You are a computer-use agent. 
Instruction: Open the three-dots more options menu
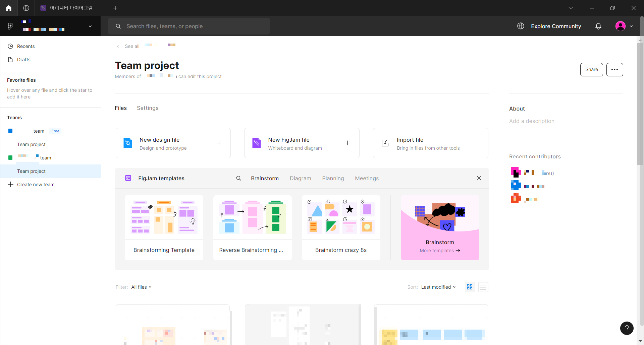pyautogui.click(x=614, y=69)
